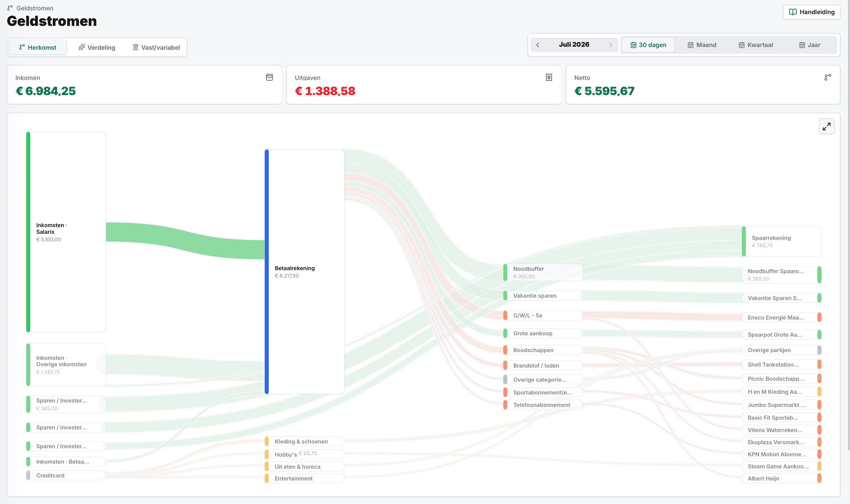
Task: Select the G/W/L - 5e node
Action: click(x=543, y=315)
